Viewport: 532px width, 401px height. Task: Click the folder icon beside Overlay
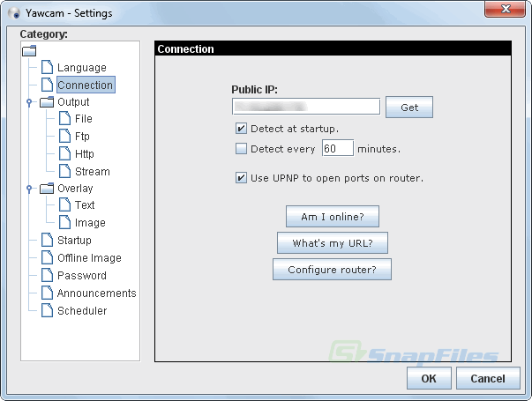tap(47, 188)
